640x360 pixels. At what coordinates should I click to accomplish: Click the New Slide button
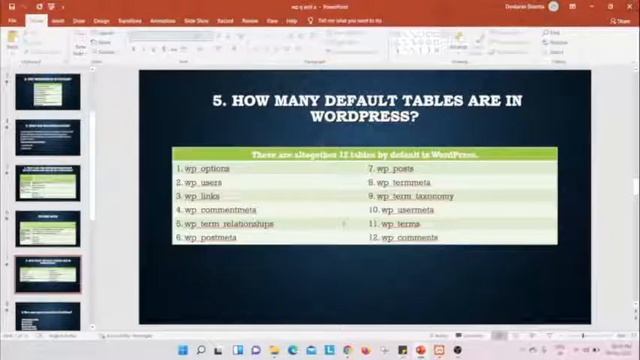80,43
